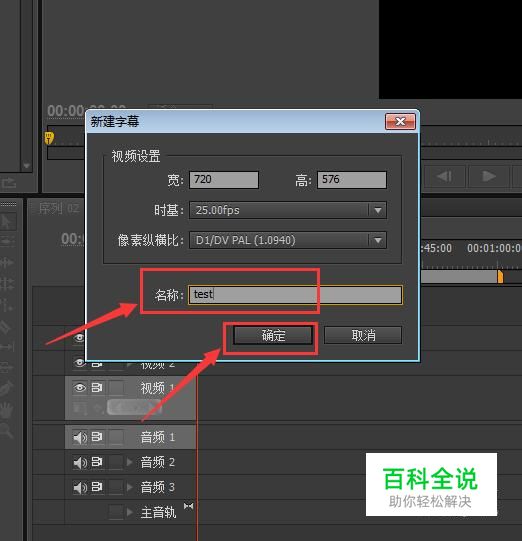Toggle the track lock box on 音频 3
522x541 pixels.
[x=116, y=487]
